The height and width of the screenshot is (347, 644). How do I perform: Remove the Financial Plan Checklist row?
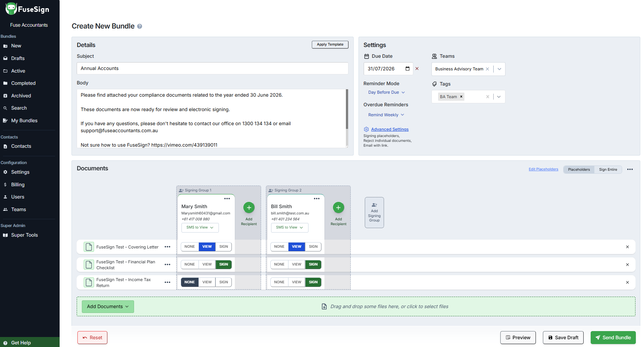click(x=627, y=265)
